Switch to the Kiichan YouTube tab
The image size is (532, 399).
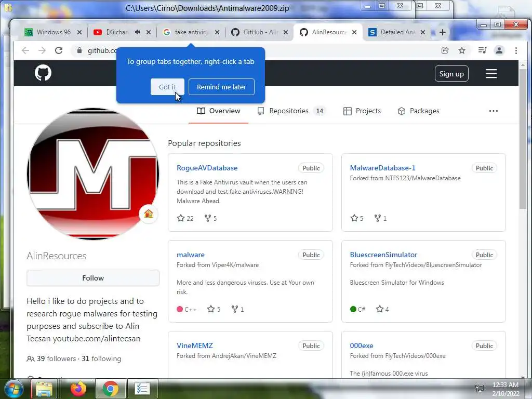117,32
